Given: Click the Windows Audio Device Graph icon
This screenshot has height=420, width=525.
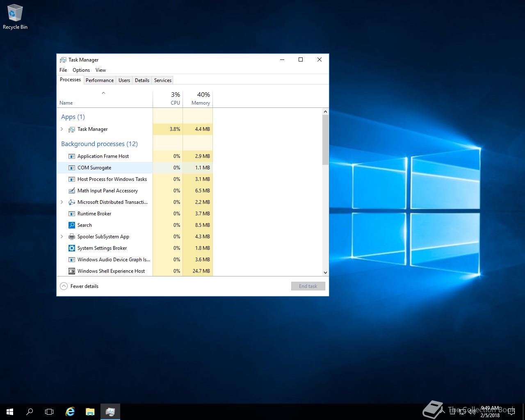Looking at the screenshot, I should (71, 260).
